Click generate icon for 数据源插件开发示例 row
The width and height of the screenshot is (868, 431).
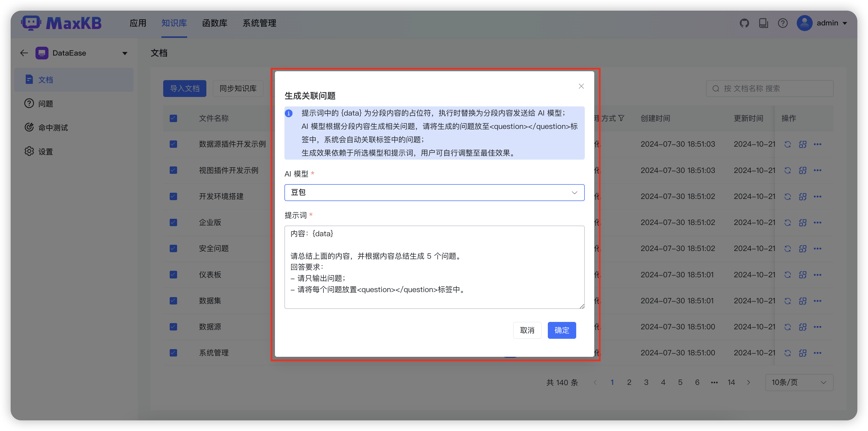(x=803, y=144)
